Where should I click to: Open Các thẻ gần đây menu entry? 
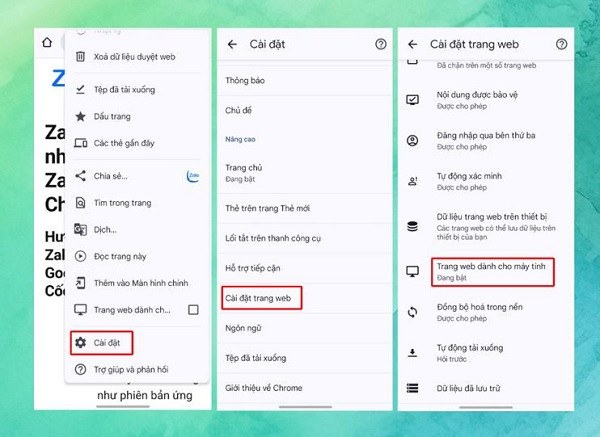137,143
